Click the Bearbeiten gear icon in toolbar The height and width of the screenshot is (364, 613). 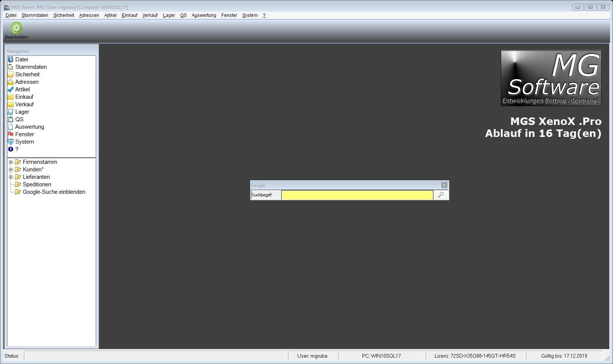click(x=16, y=28)
